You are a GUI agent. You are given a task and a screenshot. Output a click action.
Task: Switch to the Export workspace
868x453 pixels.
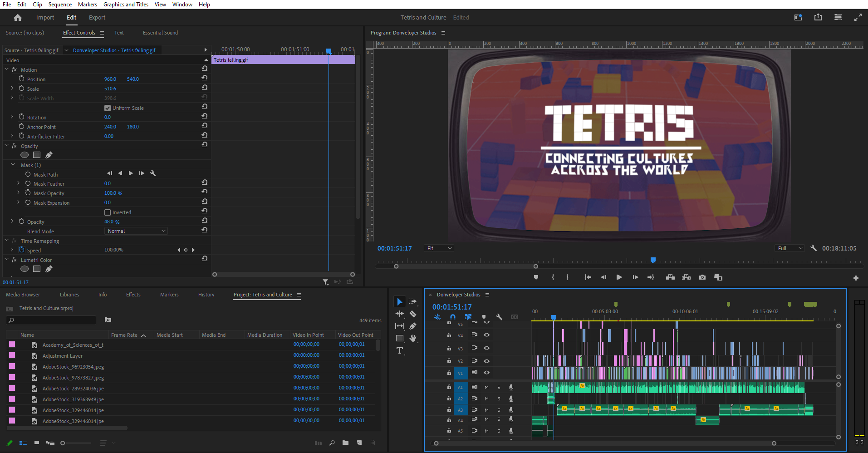click(97, 18)
